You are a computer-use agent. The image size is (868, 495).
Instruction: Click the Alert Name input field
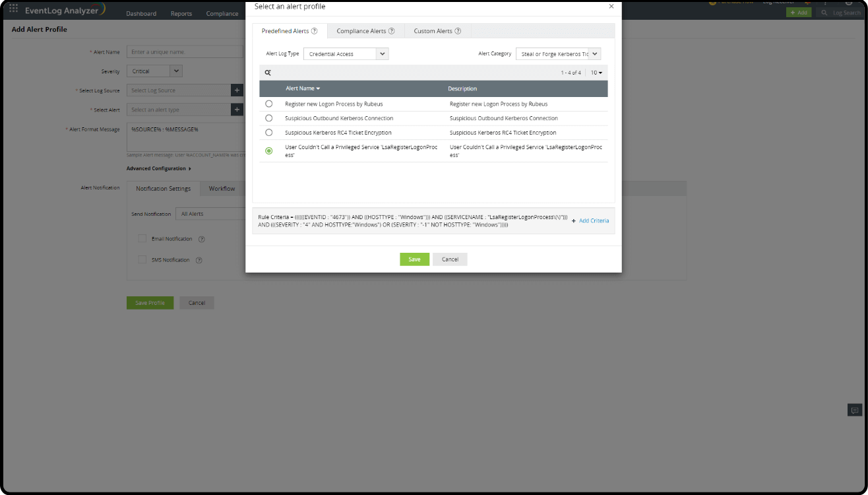(186, 51)
